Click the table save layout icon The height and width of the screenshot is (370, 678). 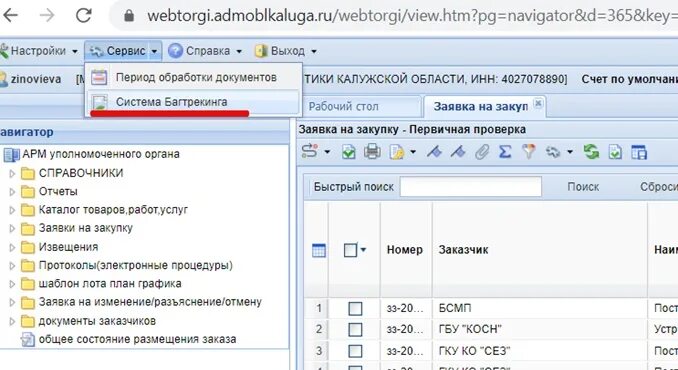639,152
